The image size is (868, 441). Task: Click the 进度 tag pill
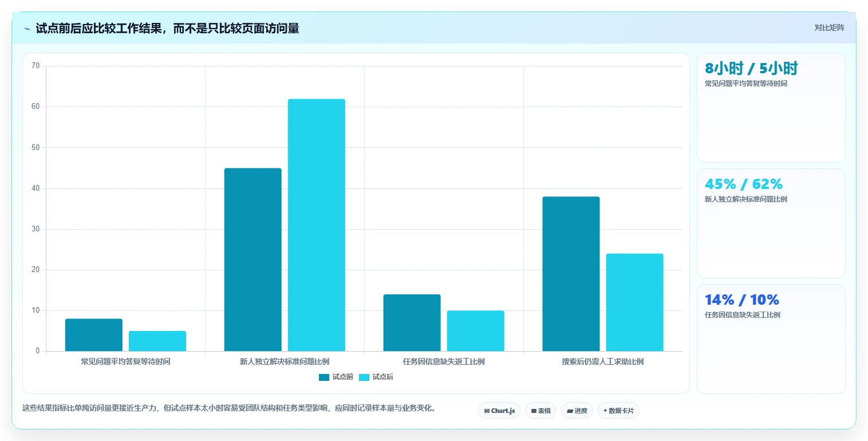(x=577, y=411)
